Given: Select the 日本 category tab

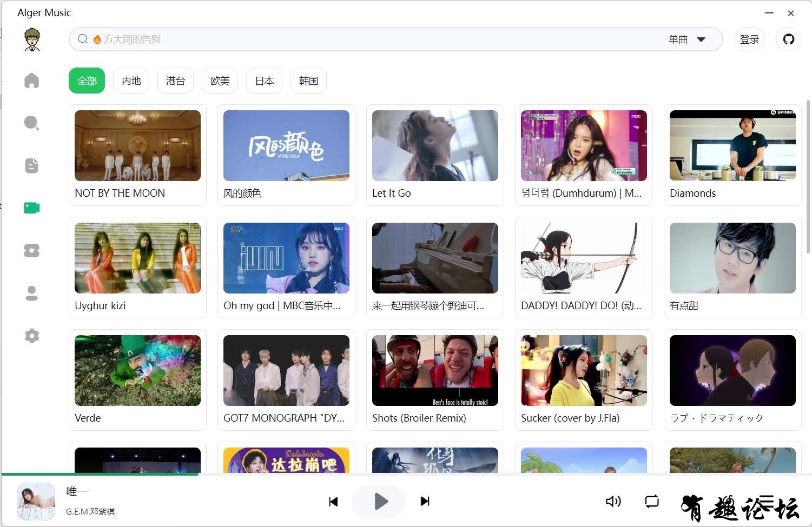Looking at the screenshot, I should pyautogui.click(x=264, y=81).
